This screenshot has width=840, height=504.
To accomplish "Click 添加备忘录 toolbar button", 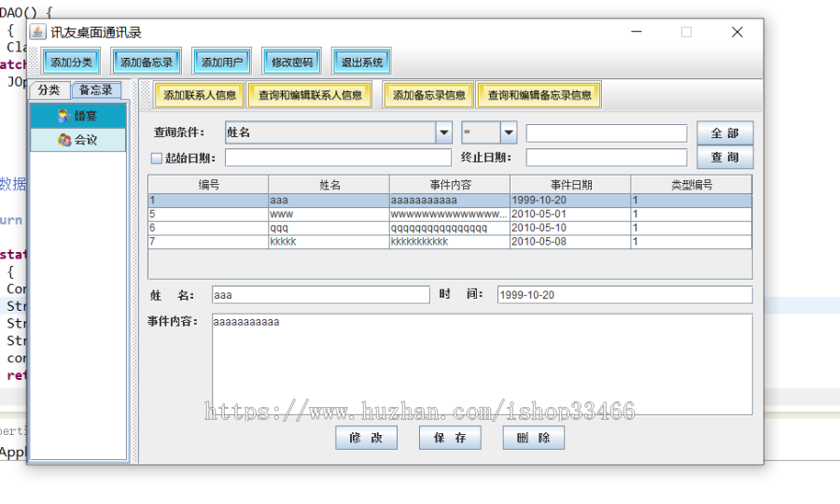I will click(x=146, y=63).
